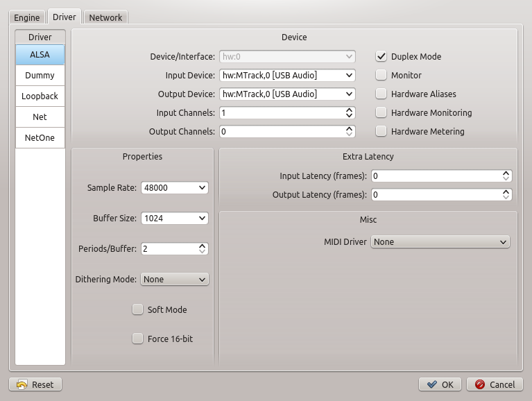
Task: Click the Input Channels spin box field
Action: pos(281,112)
